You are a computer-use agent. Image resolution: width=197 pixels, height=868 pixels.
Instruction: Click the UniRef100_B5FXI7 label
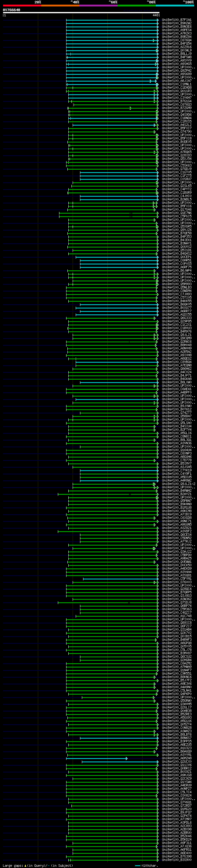[x=176, y=128]
